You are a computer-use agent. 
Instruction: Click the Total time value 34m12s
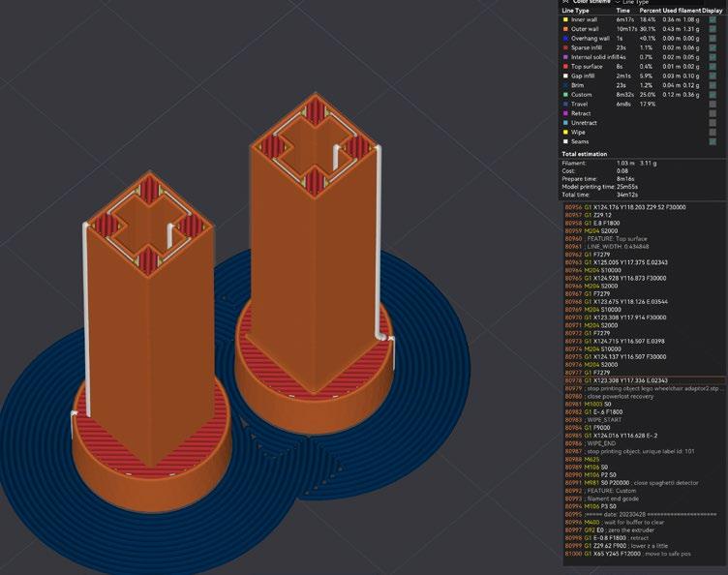(626, 195)
